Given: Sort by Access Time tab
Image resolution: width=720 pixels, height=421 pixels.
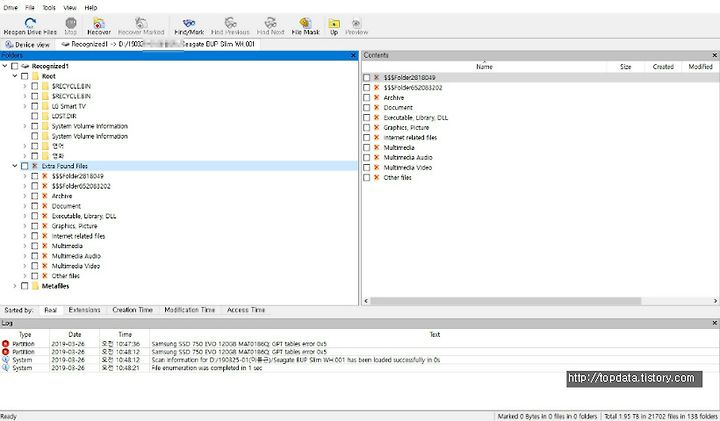Looking at the screenshot, I should click(x=246, y=310).
